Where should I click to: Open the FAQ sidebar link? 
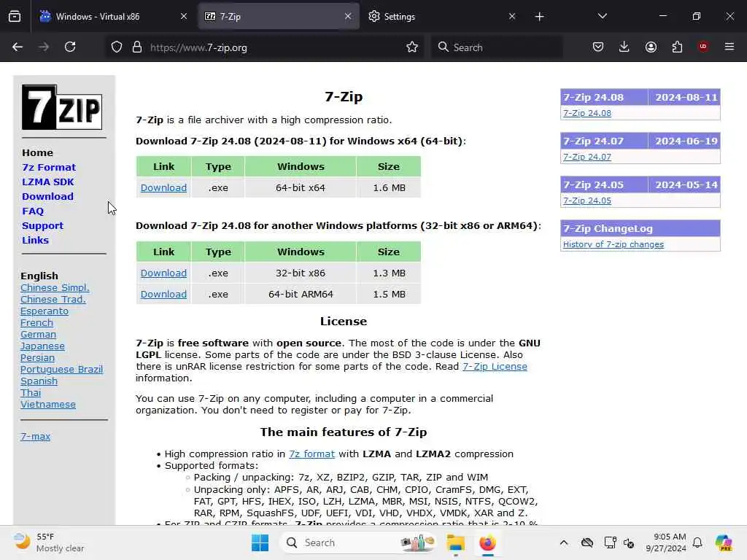pos(33,211)
